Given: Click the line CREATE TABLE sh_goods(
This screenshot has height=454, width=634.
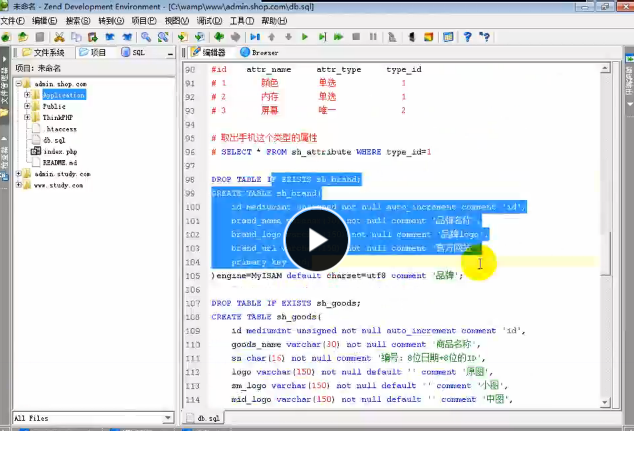Looking at the screenshot, I should coord(266,317).
